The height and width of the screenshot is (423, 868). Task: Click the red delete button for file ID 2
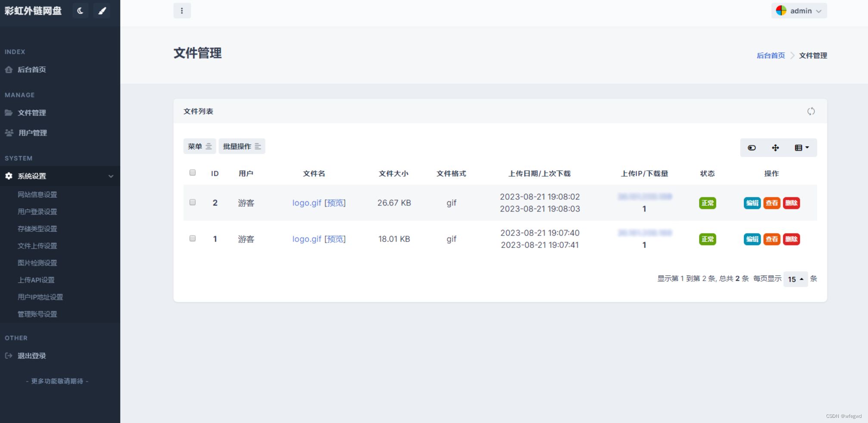791,203
